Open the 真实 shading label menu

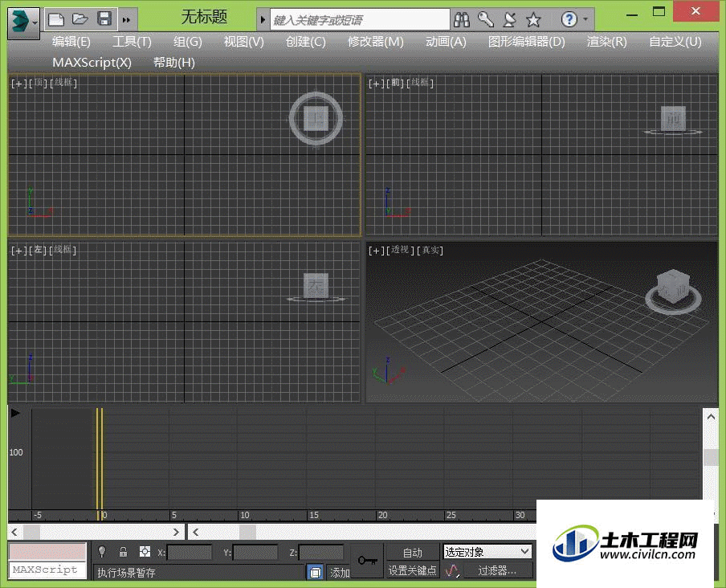(430, 250)
